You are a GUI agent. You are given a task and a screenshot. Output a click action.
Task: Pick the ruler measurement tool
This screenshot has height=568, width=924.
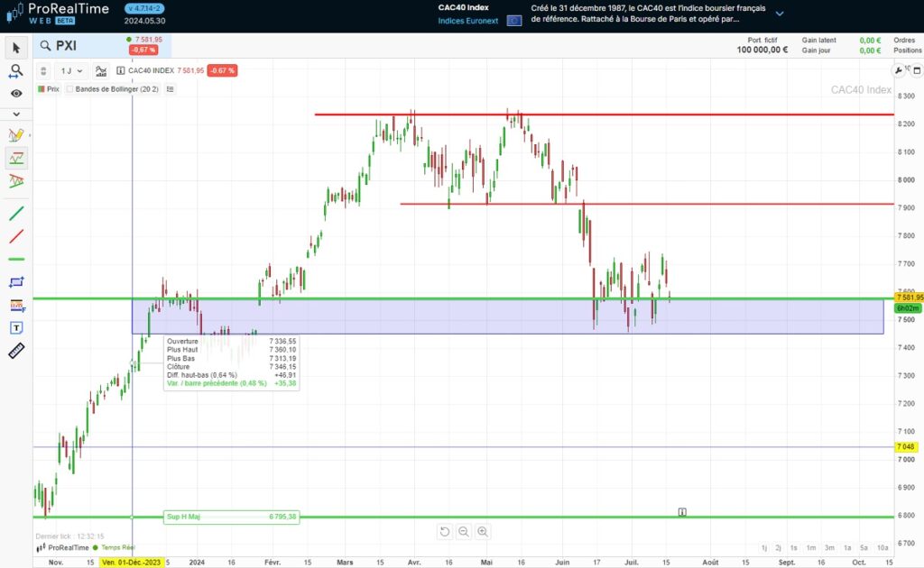[16, 351]
